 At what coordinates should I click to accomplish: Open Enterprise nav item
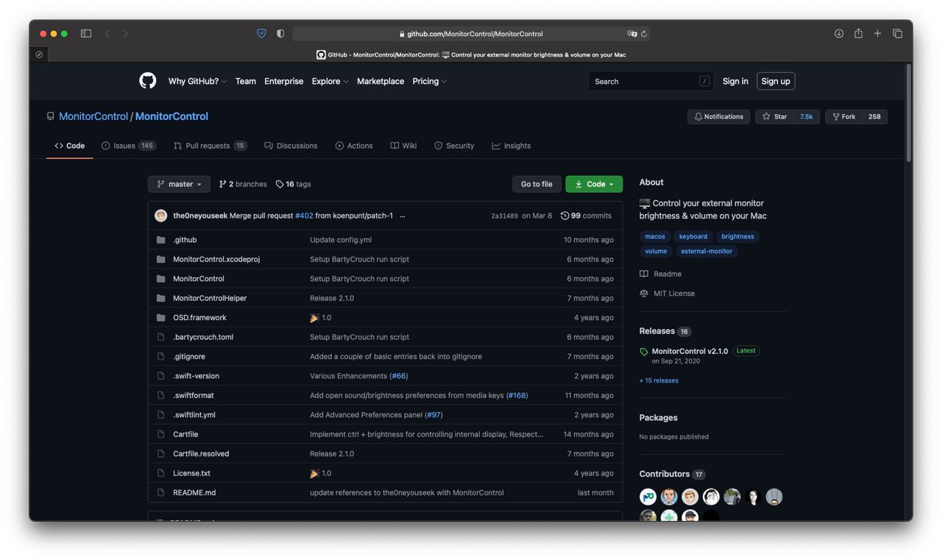(284, 81)
